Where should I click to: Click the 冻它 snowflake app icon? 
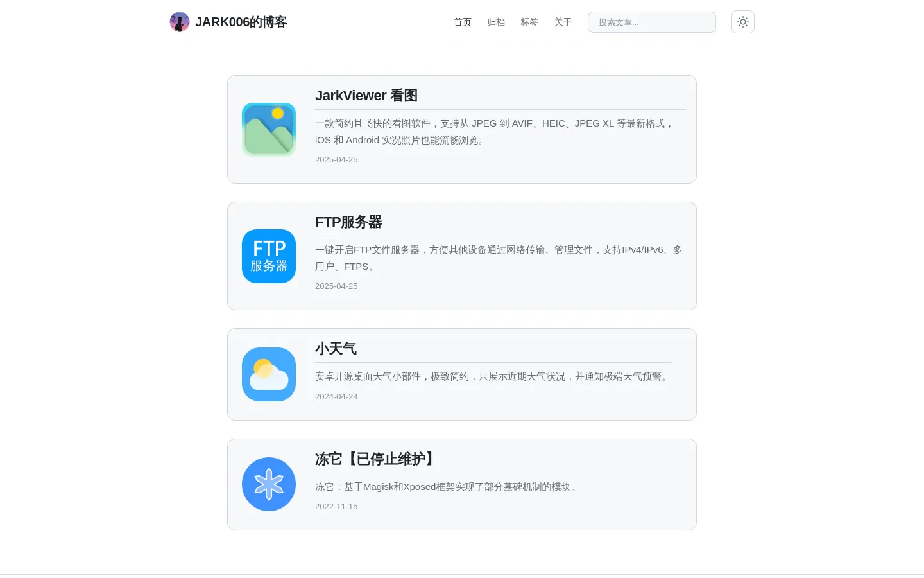coord(269,484)
